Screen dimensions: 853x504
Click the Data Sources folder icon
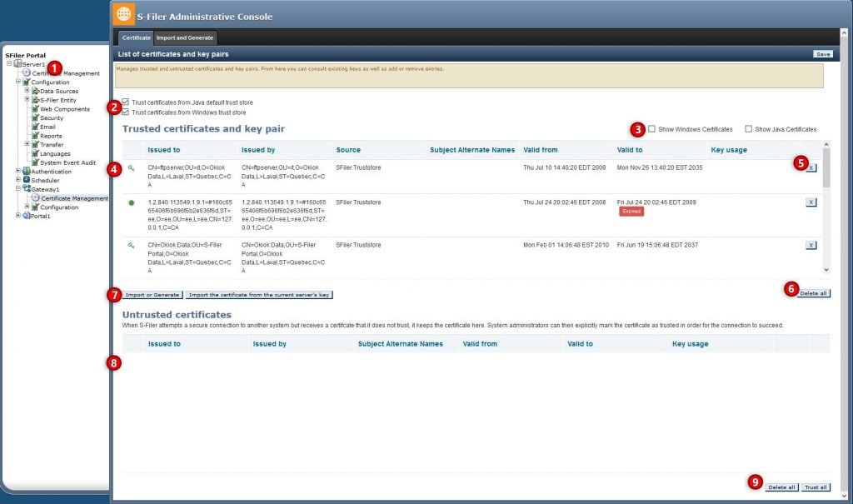[35, 91]
